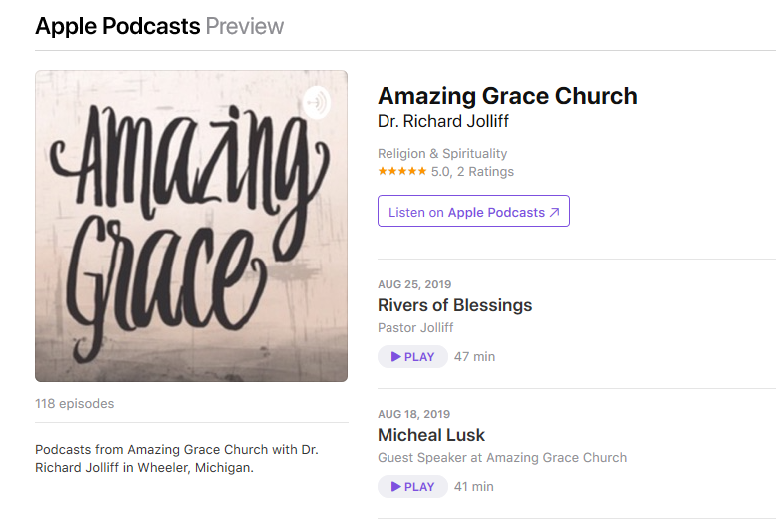Viewport: 776px width, 532px height.
Task: Click the 'Pastor Jolliff' episode description
Action: pos(415,327)
